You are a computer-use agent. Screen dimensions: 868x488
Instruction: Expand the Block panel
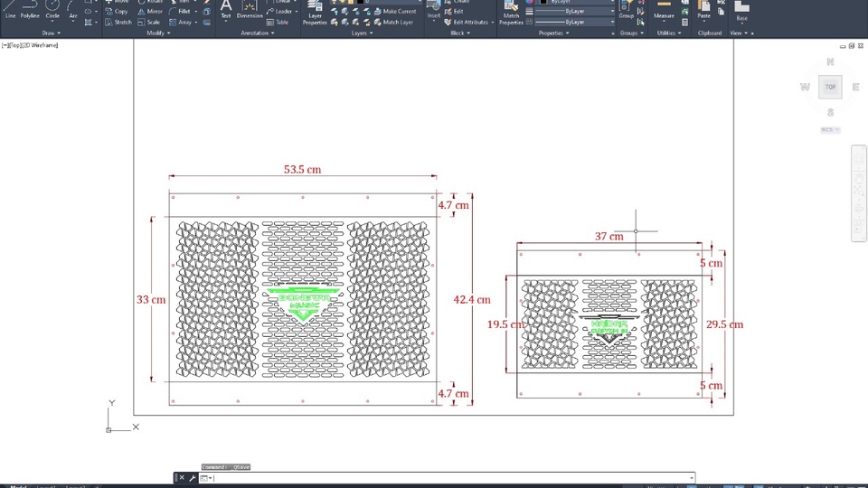[460, 33]
